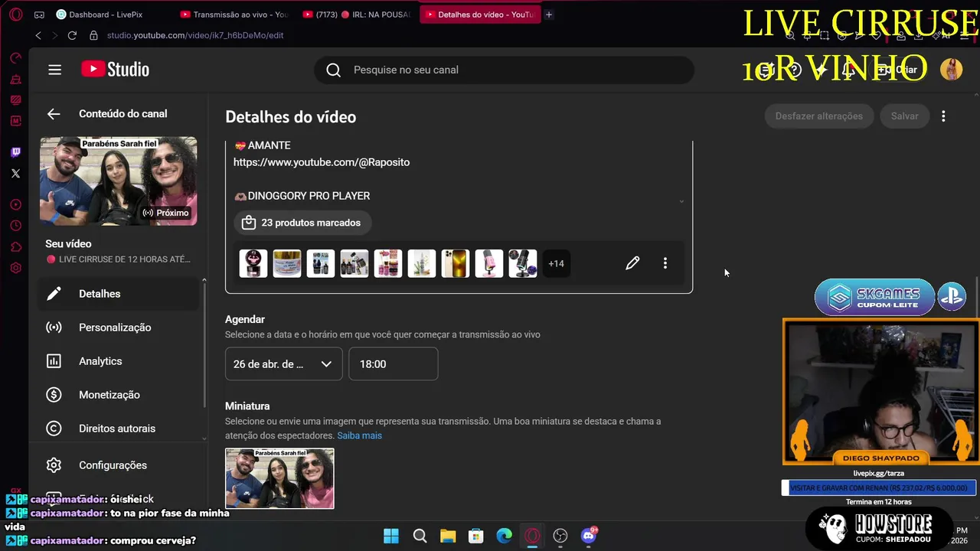Open Monetização in the sidebar
The image size is (980, 551).
pos(119,395)
